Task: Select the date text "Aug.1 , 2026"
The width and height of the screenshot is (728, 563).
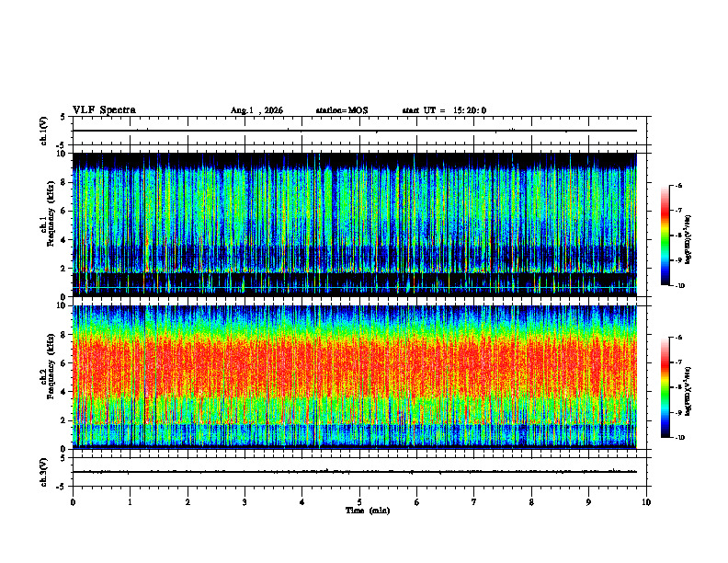Action: tap(256, 110)
